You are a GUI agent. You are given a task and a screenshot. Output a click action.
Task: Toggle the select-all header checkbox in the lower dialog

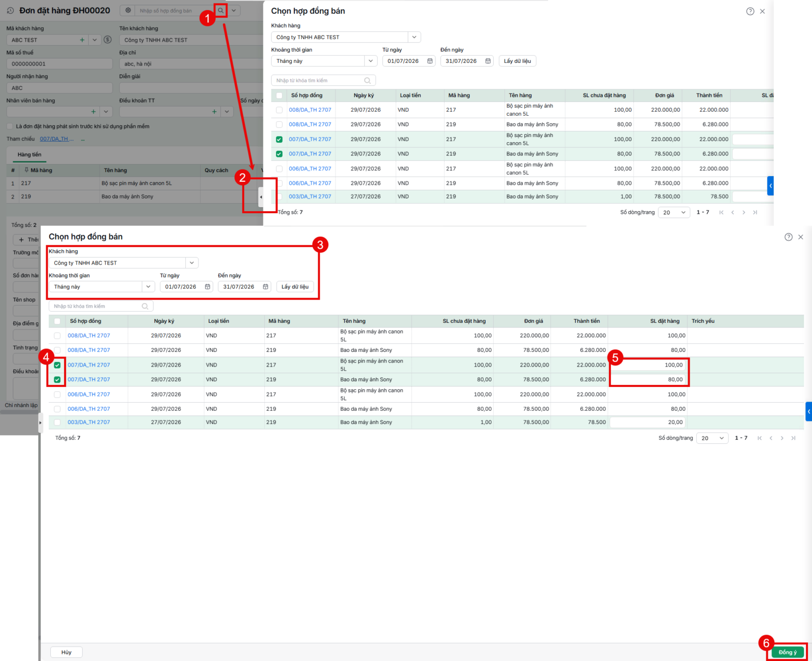(x=57, y=321)
